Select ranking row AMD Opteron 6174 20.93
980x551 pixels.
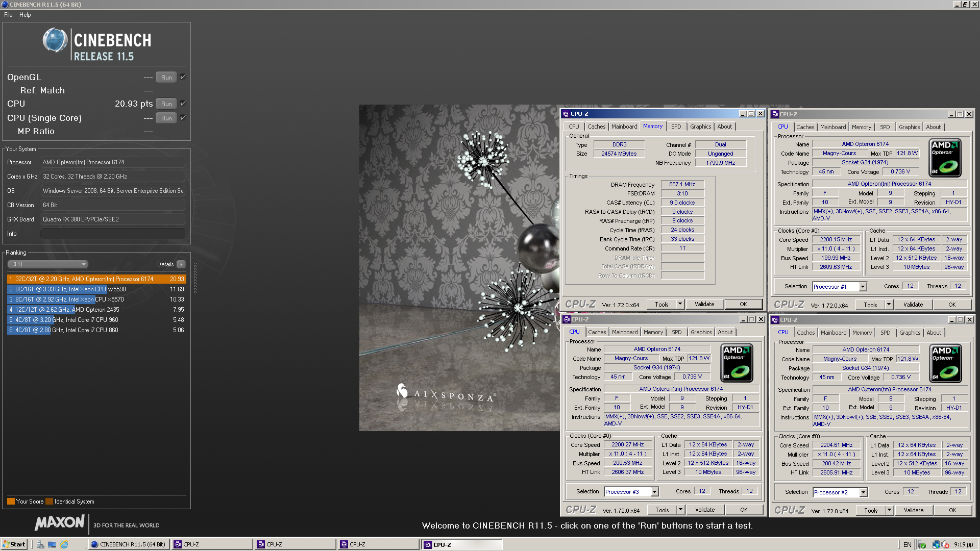[x=96, y=279]
